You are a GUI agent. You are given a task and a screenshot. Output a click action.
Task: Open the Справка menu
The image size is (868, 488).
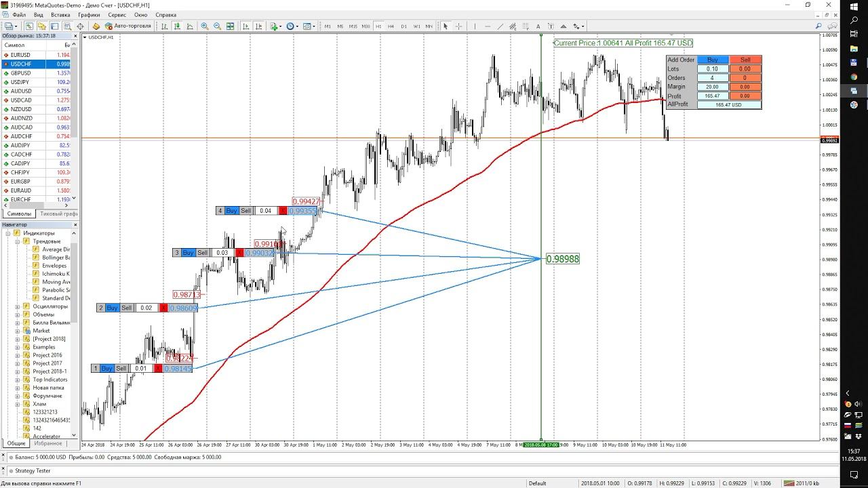(x=166, y=14)
